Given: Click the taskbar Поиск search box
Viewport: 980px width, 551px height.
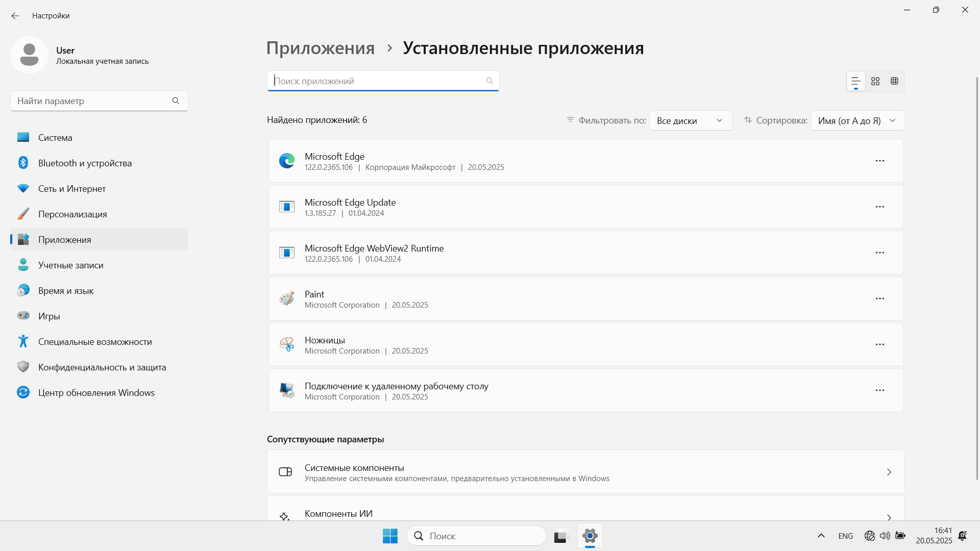Looking at the screenshot, I should click(476, 536).
